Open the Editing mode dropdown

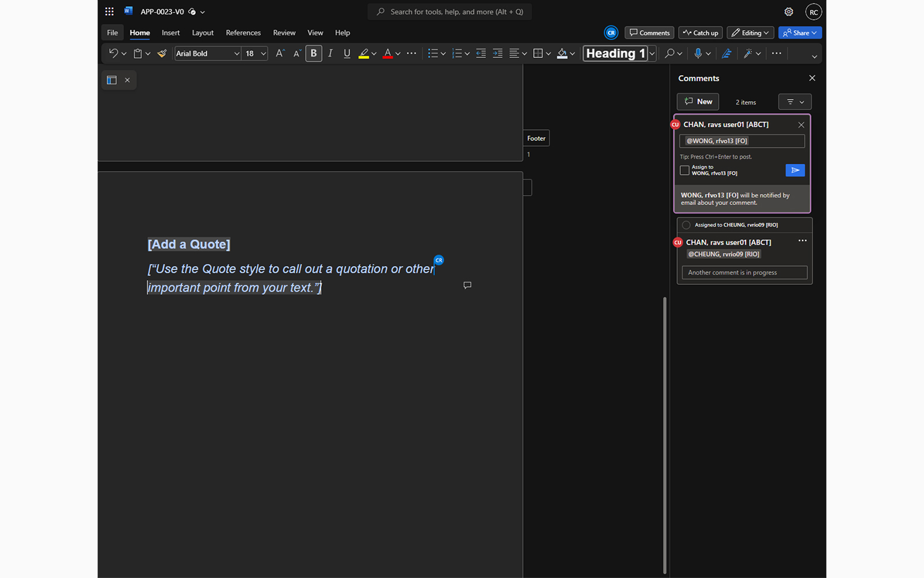[x=750, y=33]
